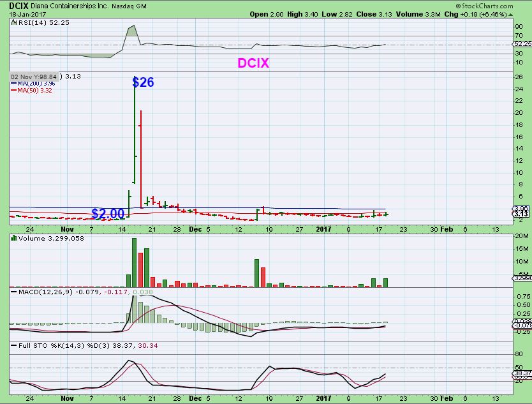Click the MA(200) 3.96 legend entry

click(33, 84)
